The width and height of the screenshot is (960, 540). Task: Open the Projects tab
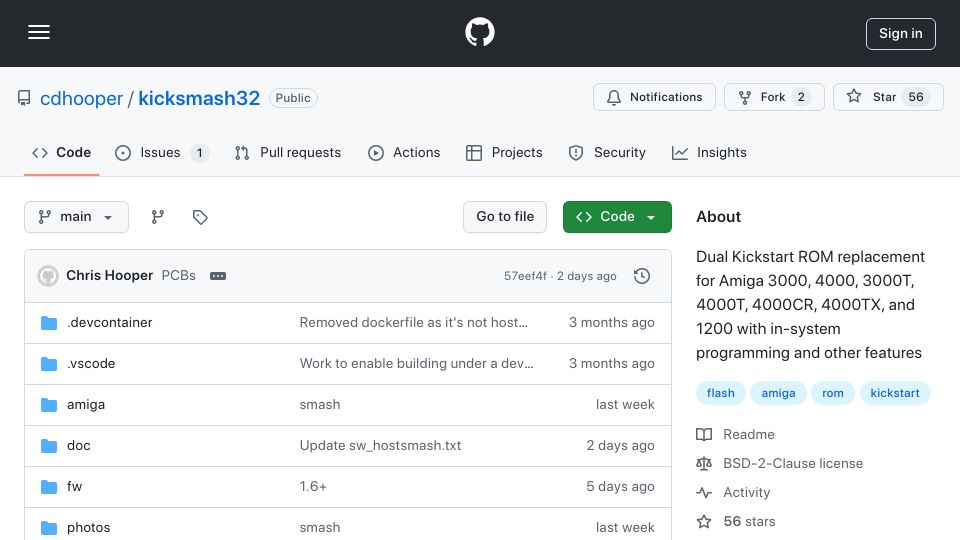tap(504, 152)
